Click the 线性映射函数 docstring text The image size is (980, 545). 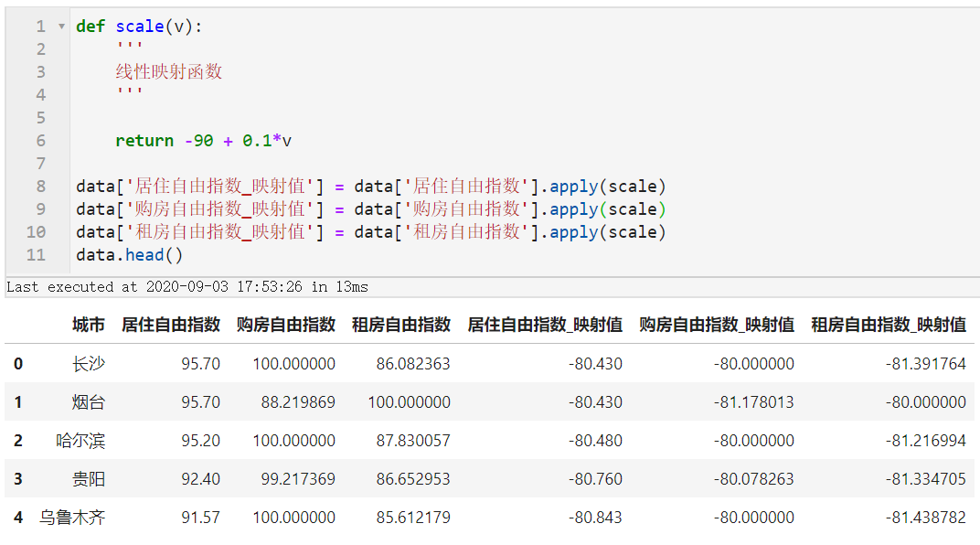[169, 72]
